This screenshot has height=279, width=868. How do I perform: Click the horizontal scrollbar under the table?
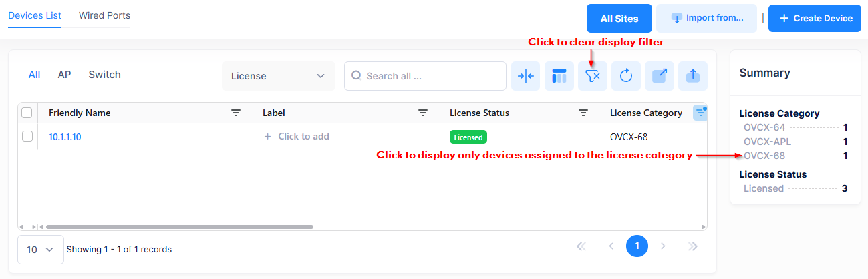[x=179, y=227]
